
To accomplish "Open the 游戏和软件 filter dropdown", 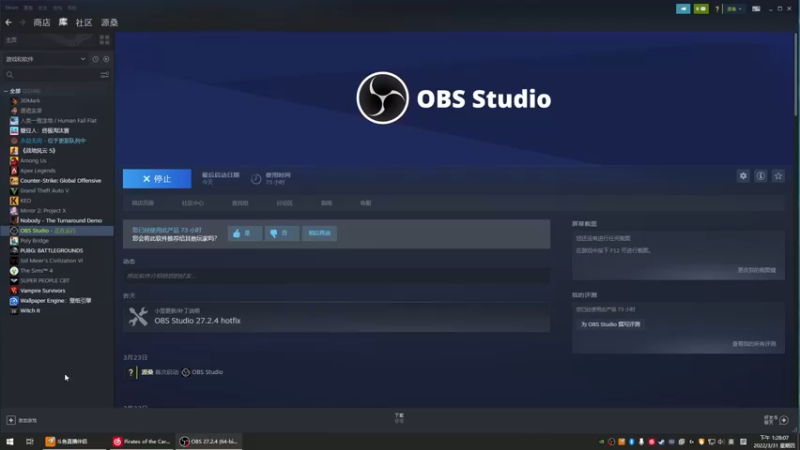I will (x=45, y=59).
